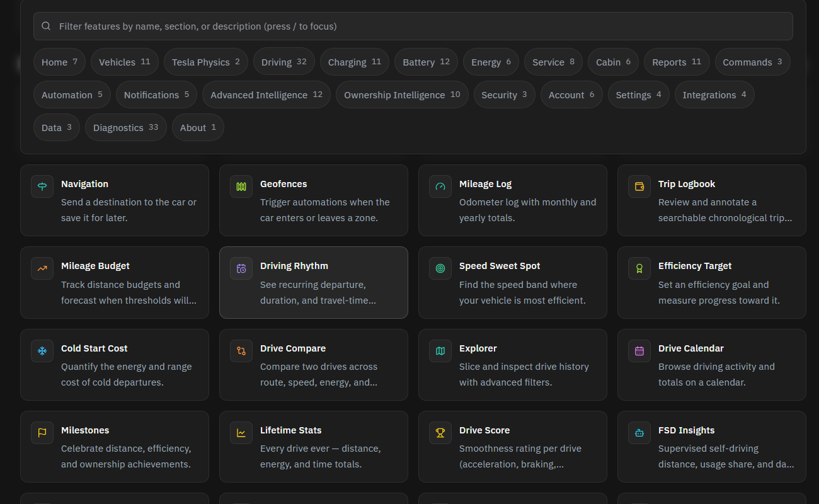The image size is (819, 504).
Task: Click the Mileage Budget trend icon
Action: pos(42,268)
